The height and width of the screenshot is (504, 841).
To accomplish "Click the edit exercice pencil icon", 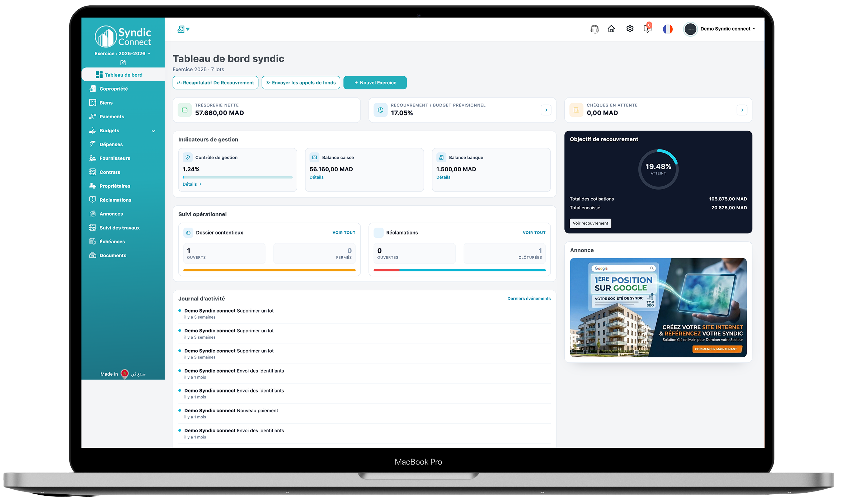I will coord(123,63).
